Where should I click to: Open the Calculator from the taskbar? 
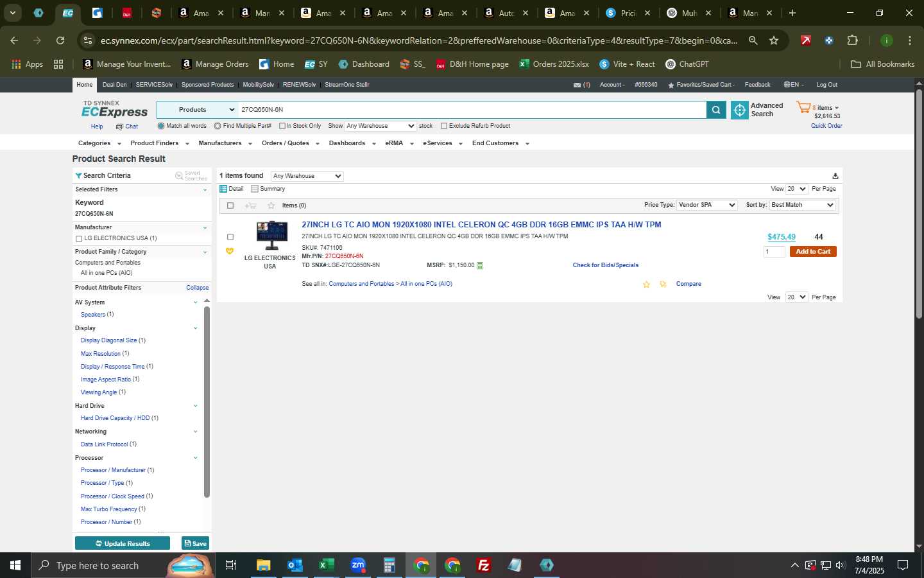pyautogui.click(x=389, y=565)
